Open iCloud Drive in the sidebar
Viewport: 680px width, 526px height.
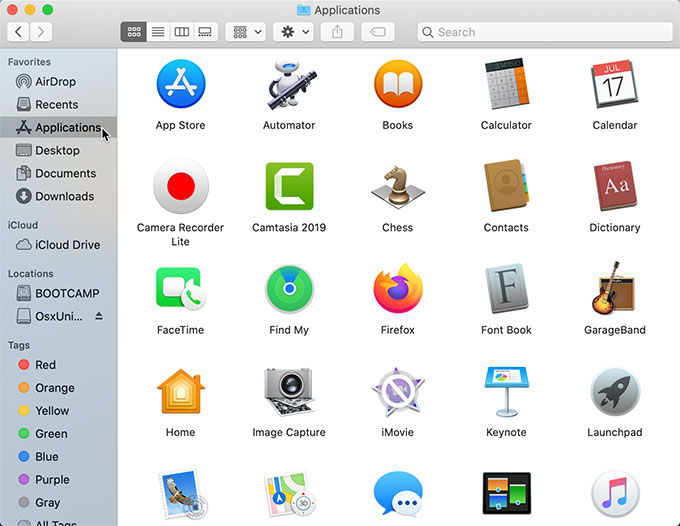point(59,245)
